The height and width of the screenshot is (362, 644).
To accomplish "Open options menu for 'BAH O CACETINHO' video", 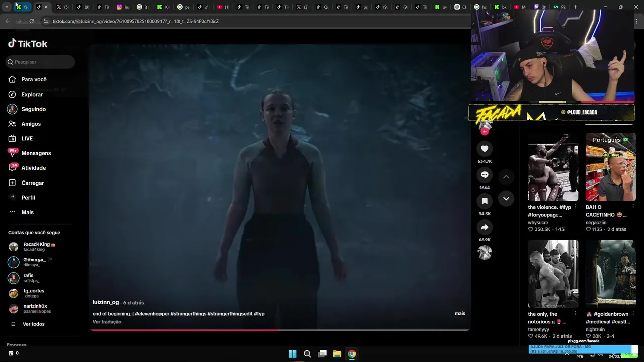I will coord(633,207).
